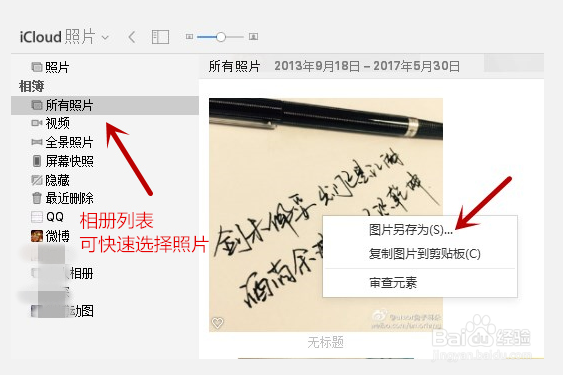Click the 无标题 photo caption
Image resolution: width=563 pixels, height=375 pixels.
pyautogui.click(x=325, y=342)
